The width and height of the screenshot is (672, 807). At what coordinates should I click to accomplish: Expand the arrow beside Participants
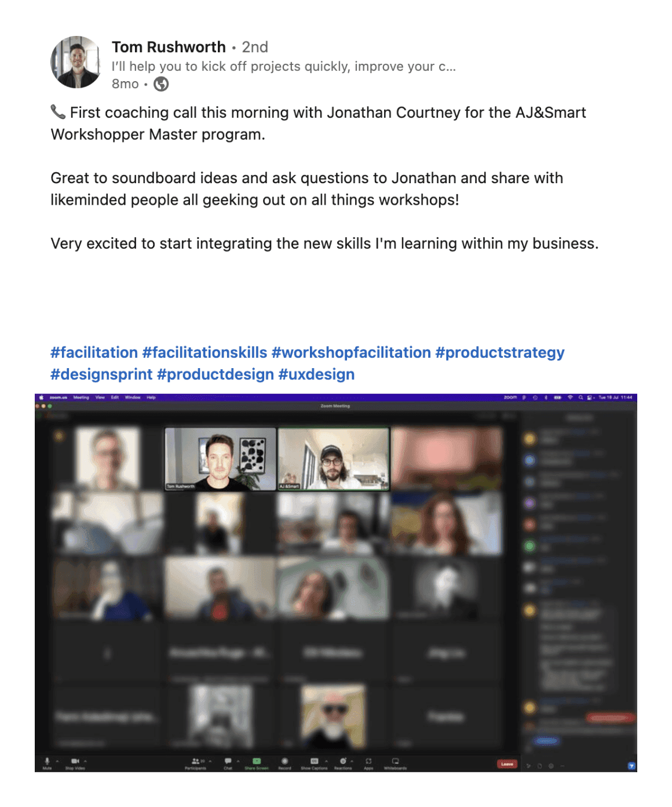point(210,761)
